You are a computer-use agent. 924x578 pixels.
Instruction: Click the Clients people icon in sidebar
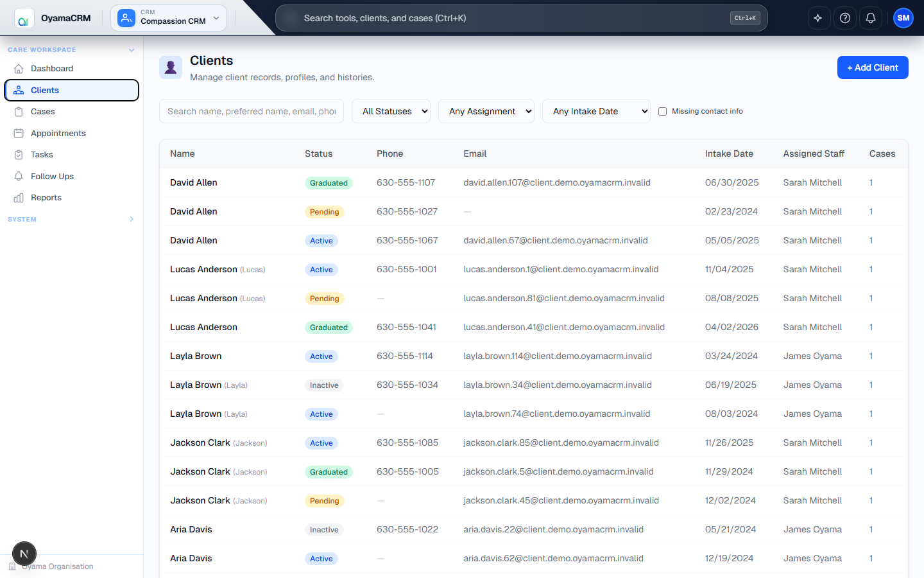pyautogui.click(x=19, y=91)
